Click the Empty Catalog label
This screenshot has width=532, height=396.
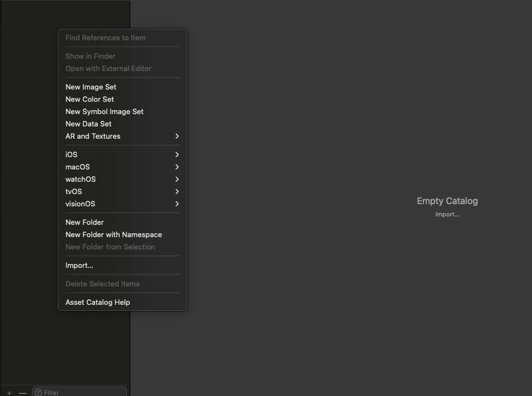447,201
